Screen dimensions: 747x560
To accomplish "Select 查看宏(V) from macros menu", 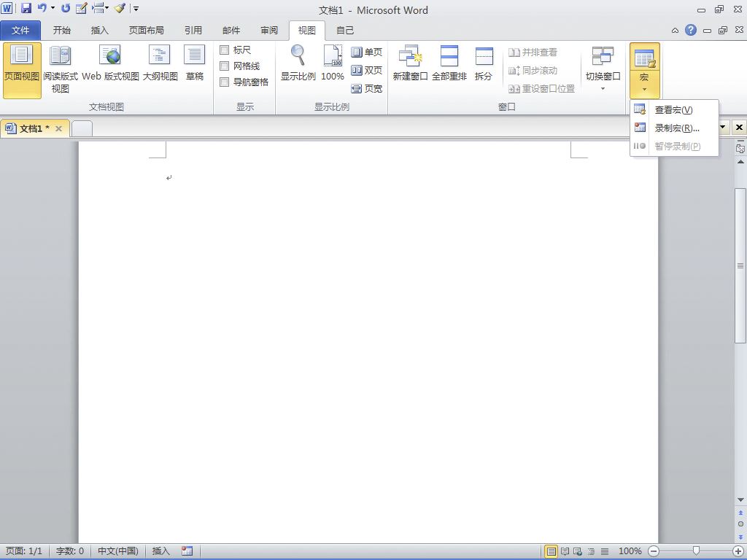I will coord(673,110).
